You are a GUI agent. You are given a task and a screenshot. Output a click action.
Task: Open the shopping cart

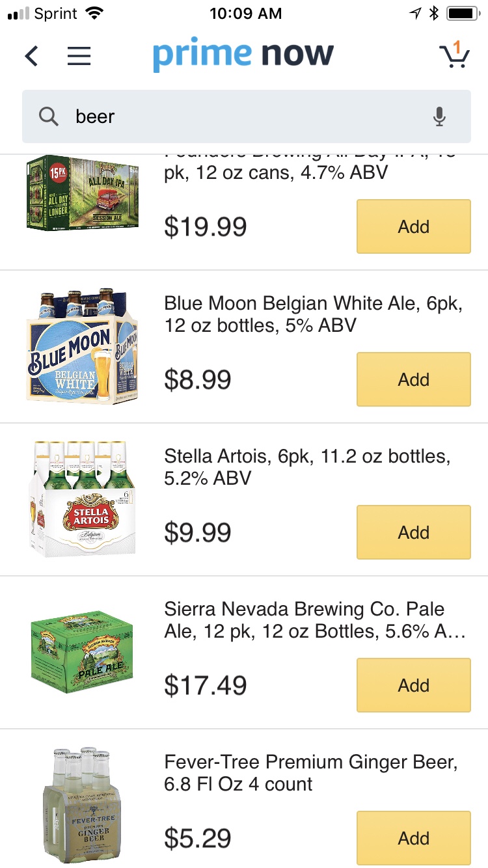pyautogui.click(x=454, y=55)
